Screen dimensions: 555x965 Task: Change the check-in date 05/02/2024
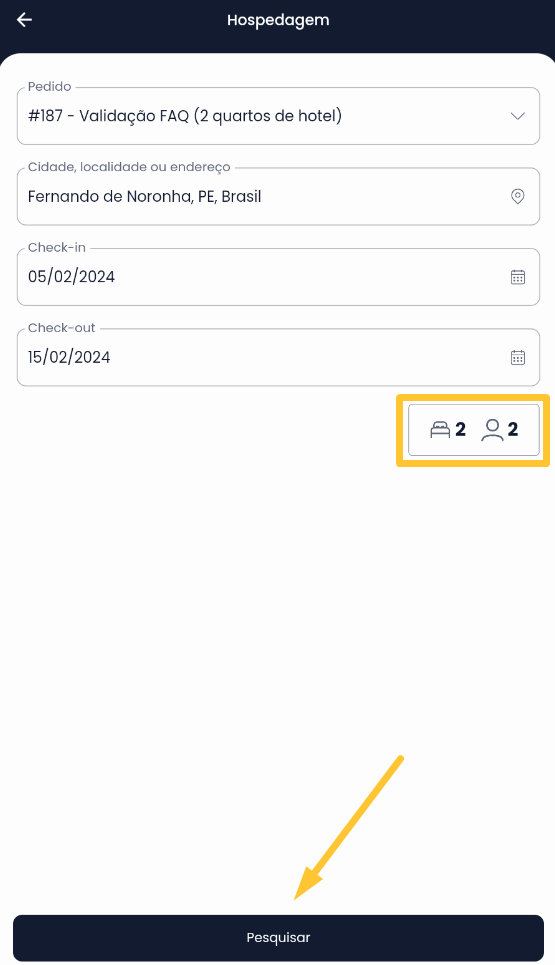point(278,277)
